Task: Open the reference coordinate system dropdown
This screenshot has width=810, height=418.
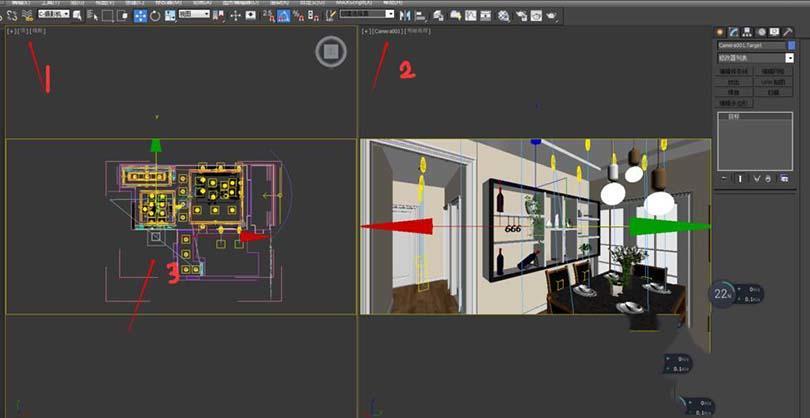Action: (194, 14)
